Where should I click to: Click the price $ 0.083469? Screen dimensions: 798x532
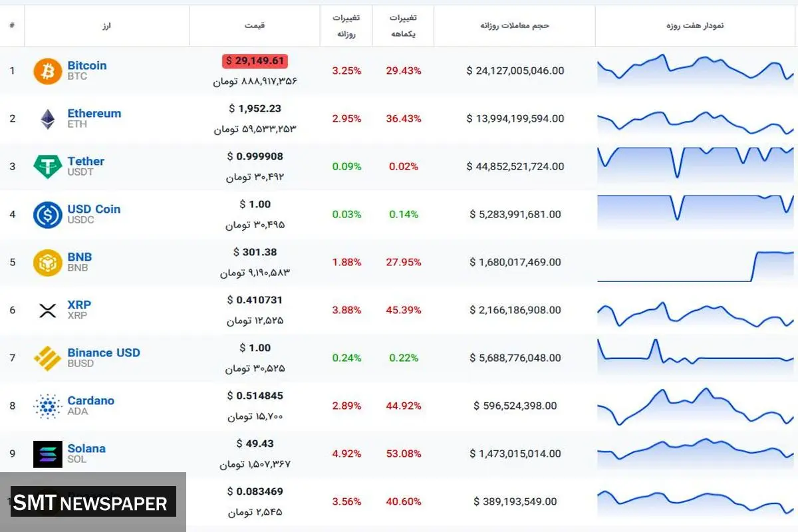(x=255, y=491)
